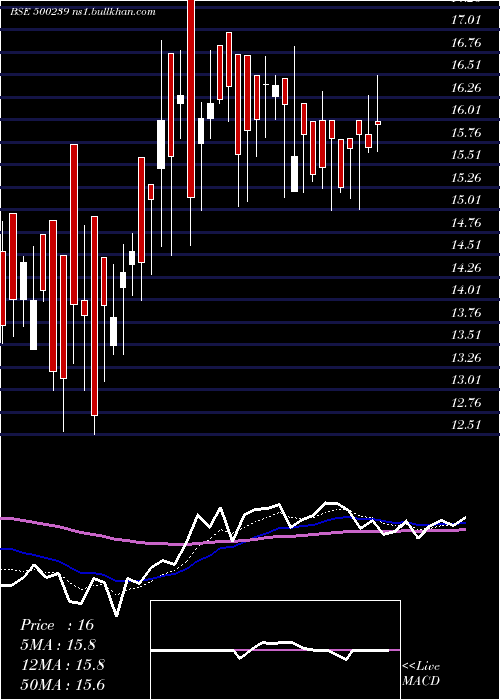Click the 16.01 price axis label

pos(466,110)
